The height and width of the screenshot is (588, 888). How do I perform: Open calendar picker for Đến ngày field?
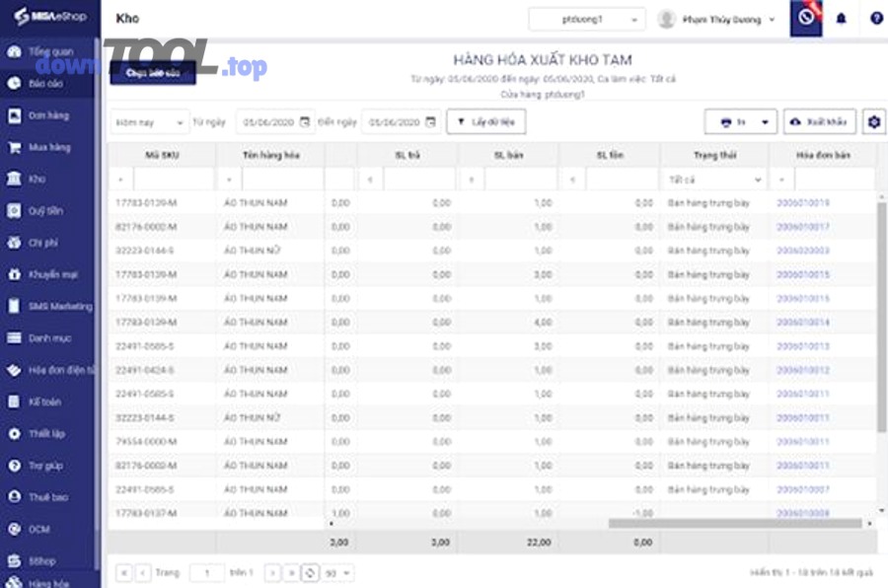pos(429,122)
